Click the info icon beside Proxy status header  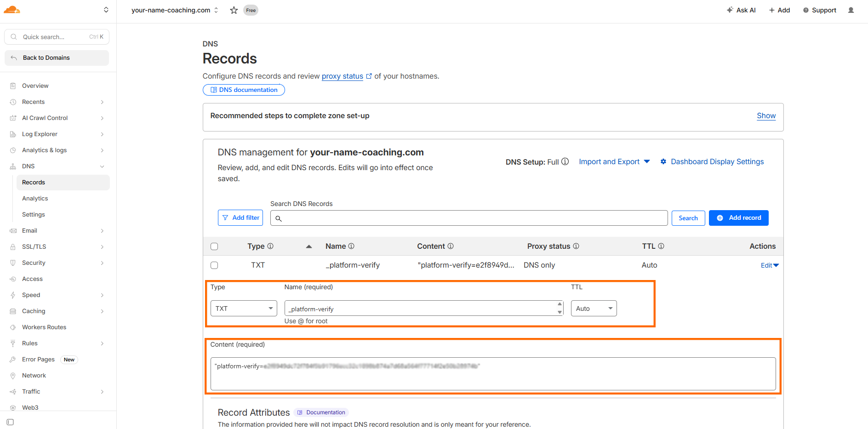(577, 246)
